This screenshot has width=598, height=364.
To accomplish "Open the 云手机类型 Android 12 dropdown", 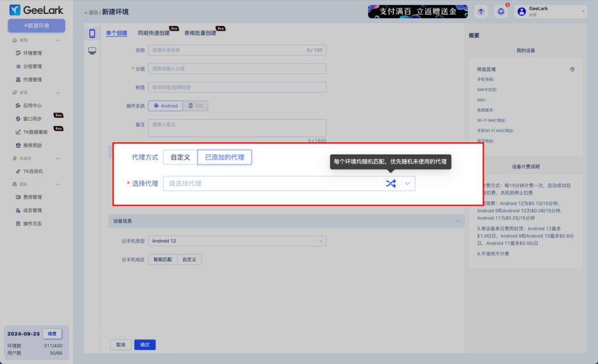I will coord(237,241).
